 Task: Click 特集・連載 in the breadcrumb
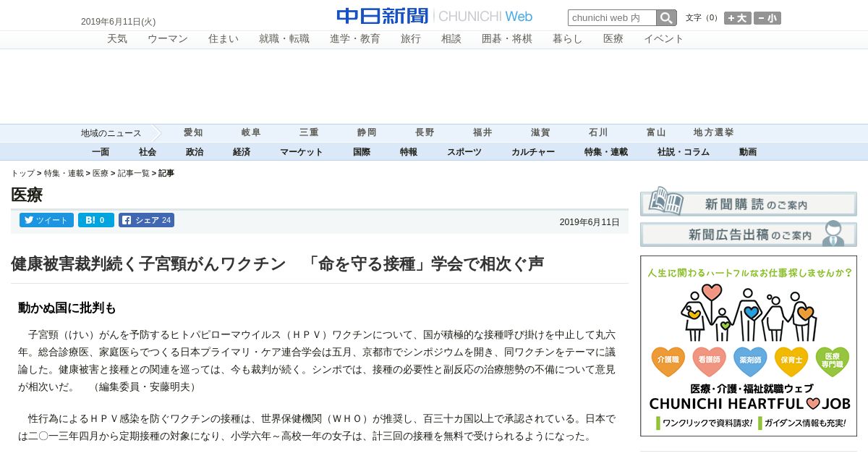tap(64, 174)
